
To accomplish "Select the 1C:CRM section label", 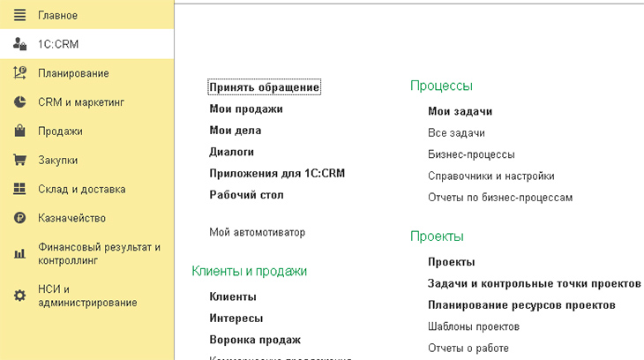I will 58,44.
